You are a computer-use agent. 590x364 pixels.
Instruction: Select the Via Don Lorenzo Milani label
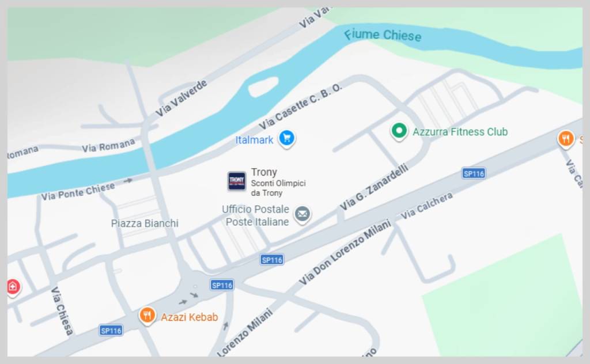(345, 253)
